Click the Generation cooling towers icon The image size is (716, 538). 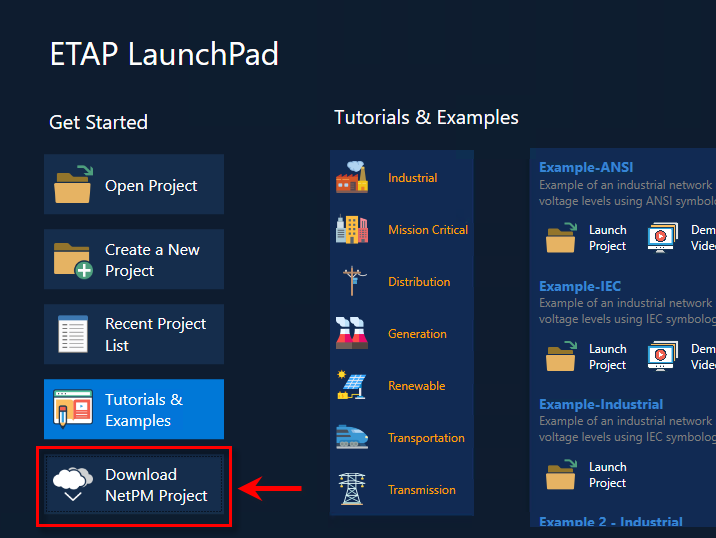coord(352,333)
